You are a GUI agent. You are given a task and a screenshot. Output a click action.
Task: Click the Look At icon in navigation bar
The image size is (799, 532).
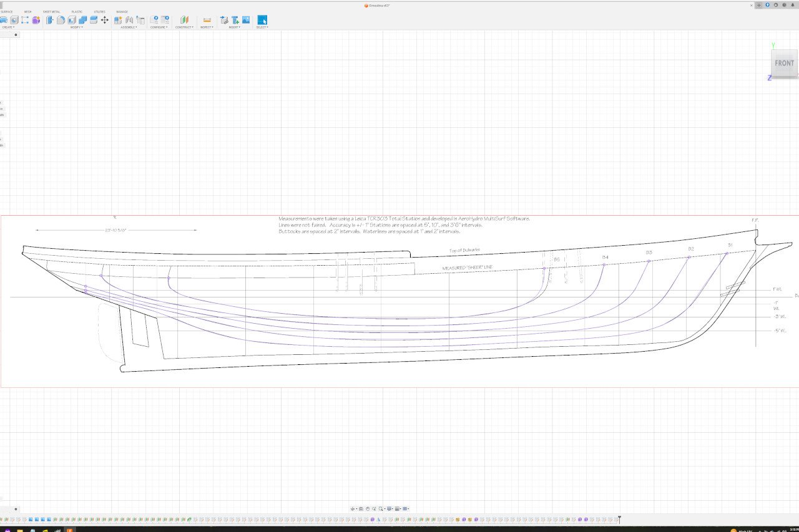[x=361, y=509]
